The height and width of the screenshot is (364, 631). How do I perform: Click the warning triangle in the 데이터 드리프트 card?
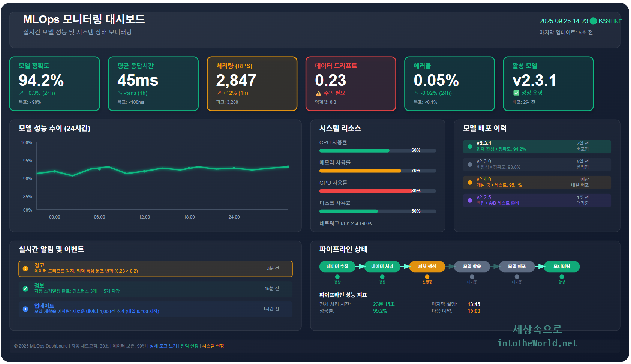click(x=319, y=93)
